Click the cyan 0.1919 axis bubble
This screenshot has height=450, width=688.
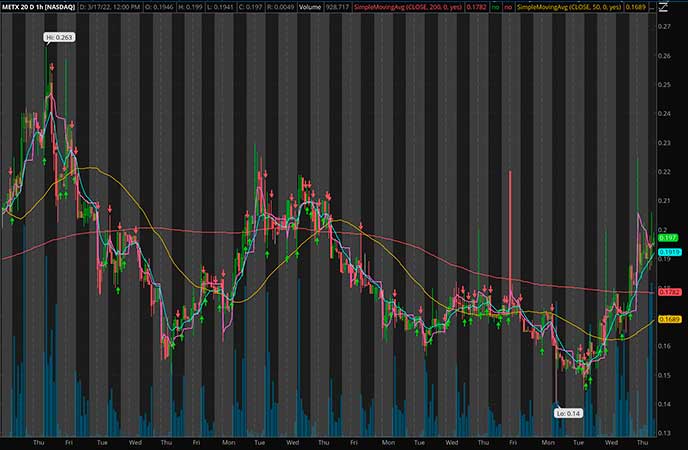tap(670, 252)
